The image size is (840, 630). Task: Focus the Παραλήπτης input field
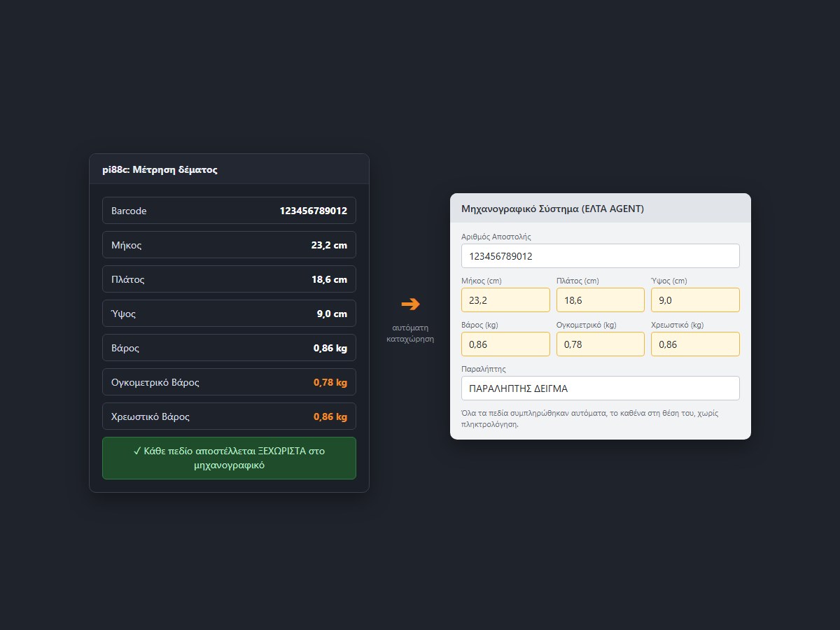pos(601,388)
